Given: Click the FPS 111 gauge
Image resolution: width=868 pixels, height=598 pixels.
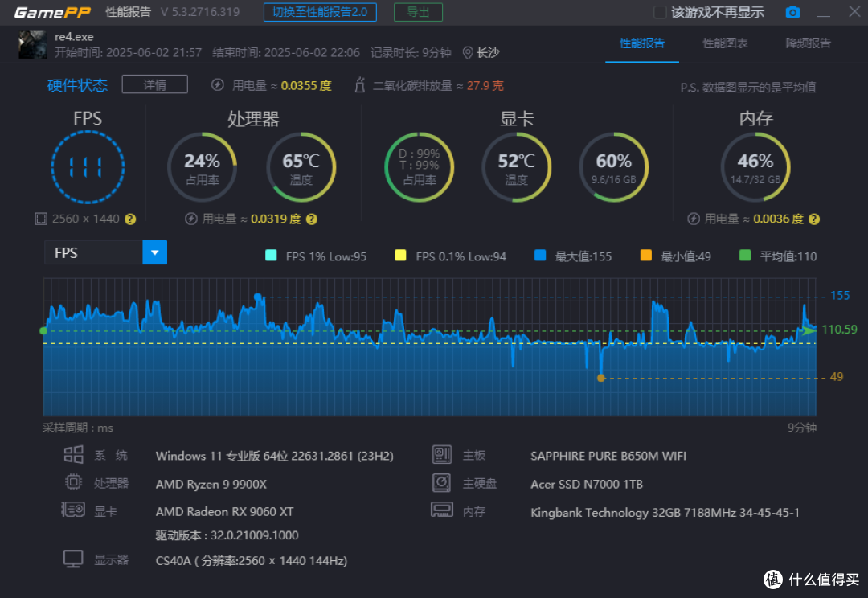Looking at the screenshot, I should [88, 167].
